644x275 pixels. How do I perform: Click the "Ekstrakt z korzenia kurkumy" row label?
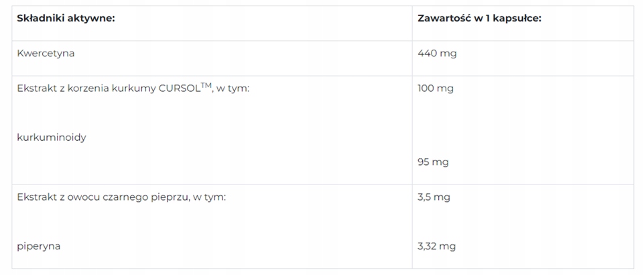tap(87, 89)
